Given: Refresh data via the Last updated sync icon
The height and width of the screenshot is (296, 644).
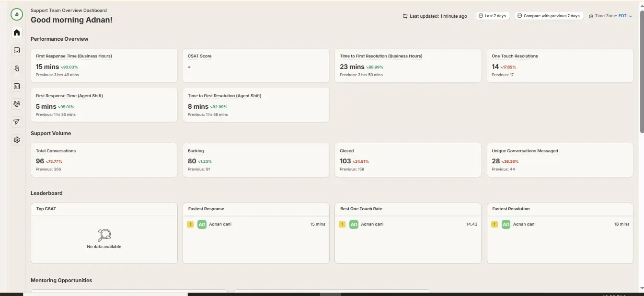Looking at the screenshot, I should coord(405,16).
